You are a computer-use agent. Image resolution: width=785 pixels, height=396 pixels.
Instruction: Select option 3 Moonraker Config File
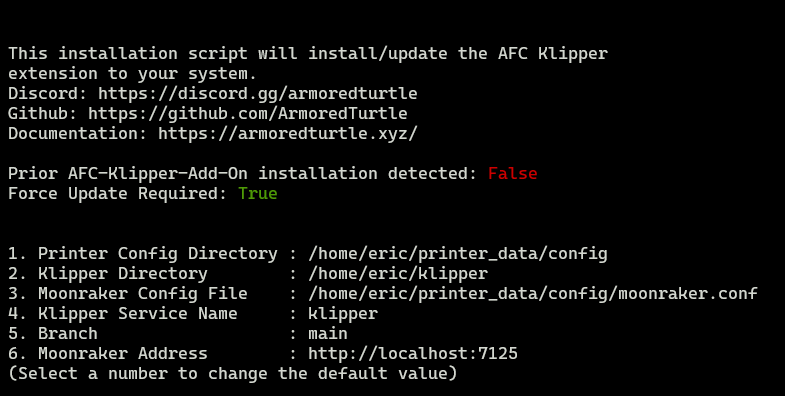382,293
